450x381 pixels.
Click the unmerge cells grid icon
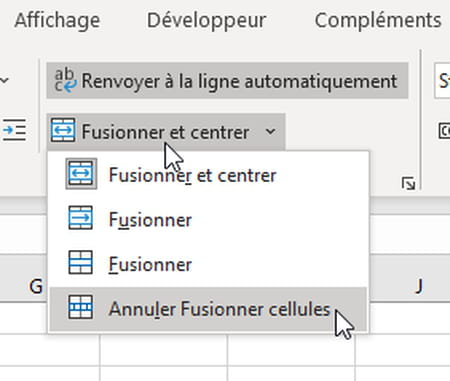[x=80, y=307]
